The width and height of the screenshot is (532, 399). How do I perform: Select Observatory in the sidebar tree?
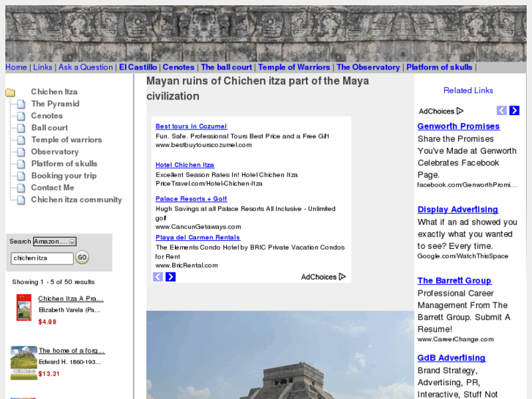(x=55, y=152)
